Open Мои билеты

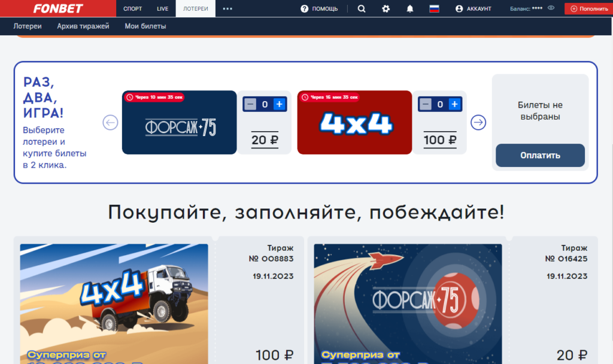tap(145, 26)
